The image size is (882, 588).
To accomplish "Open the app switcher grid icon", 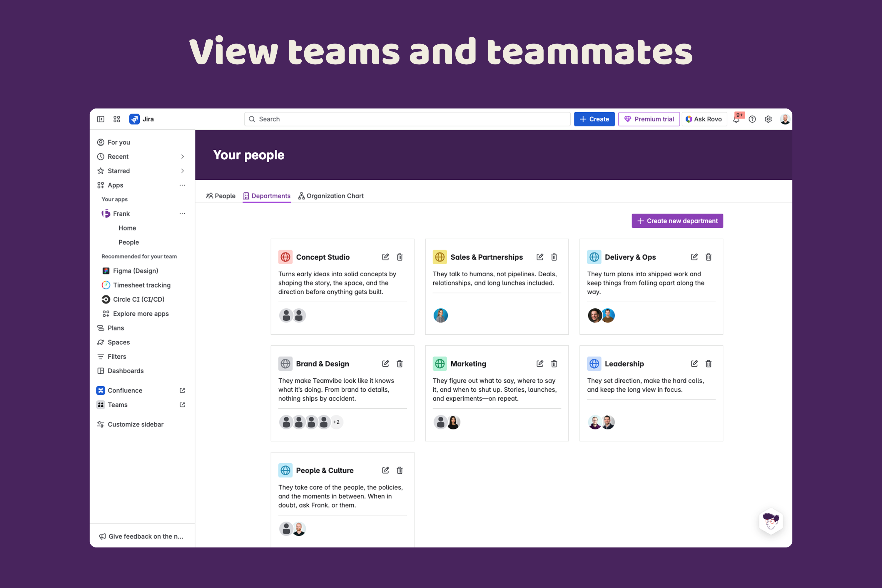I will click(117, 119).
